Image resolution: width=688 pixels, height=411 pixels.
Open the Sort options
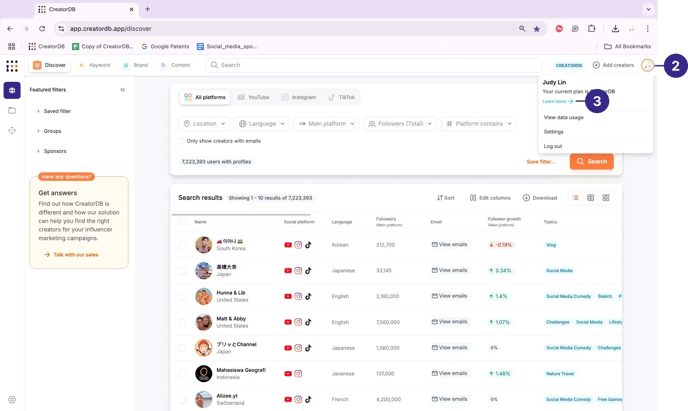click(x=445, y=198)
